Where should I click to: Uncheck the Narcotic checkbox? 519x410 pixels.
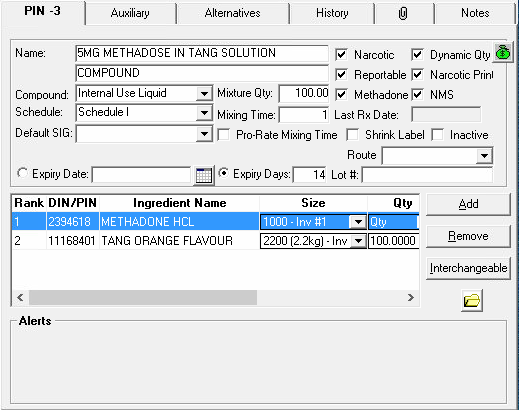(341, 54)
